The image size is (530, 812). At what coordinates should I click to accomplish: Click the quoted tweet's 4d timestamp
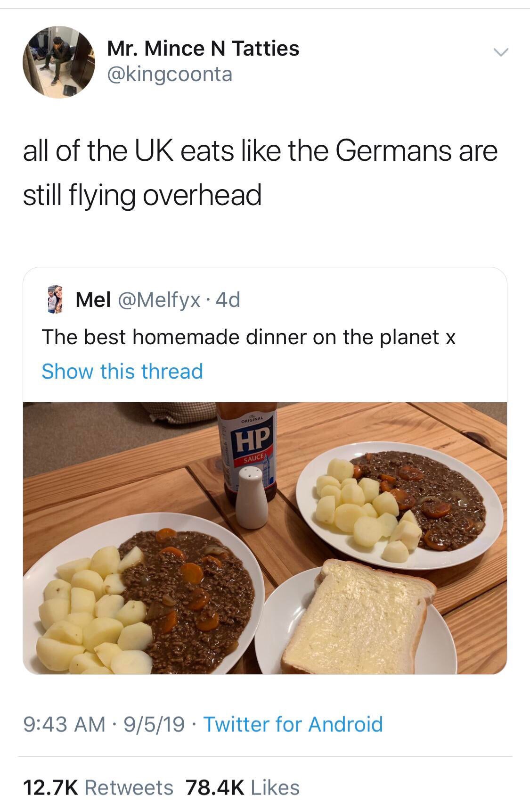[x=228, y=299]
